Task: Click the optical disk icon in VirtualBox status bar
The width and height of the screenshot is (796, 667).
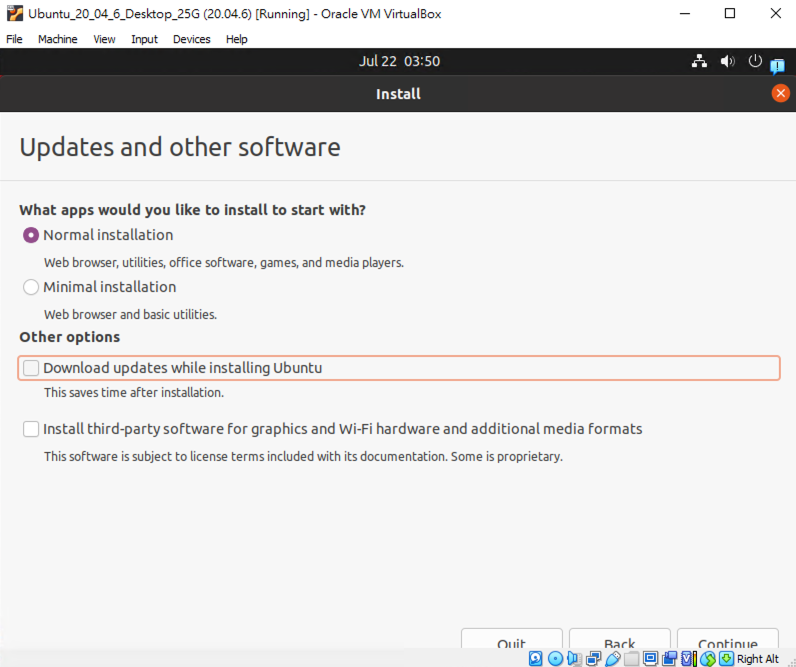Action: [x=555, y=659]
